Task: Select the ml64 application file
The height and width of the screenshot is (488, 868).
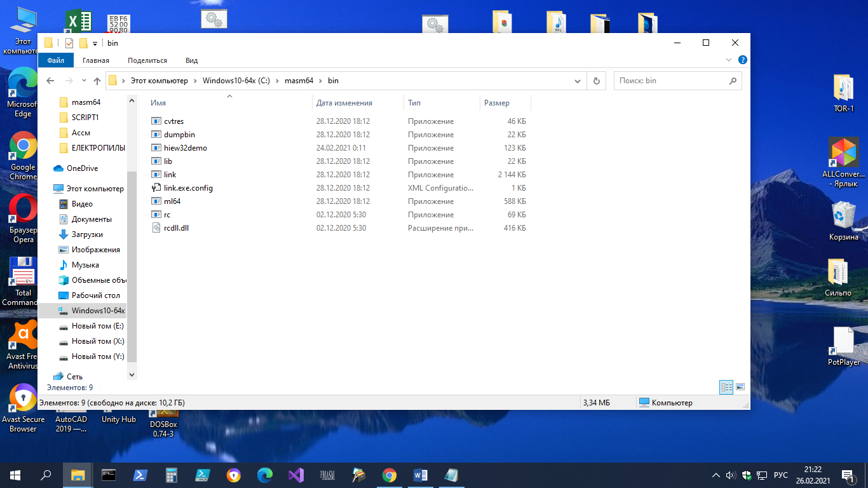Action: tap(172, 201)
